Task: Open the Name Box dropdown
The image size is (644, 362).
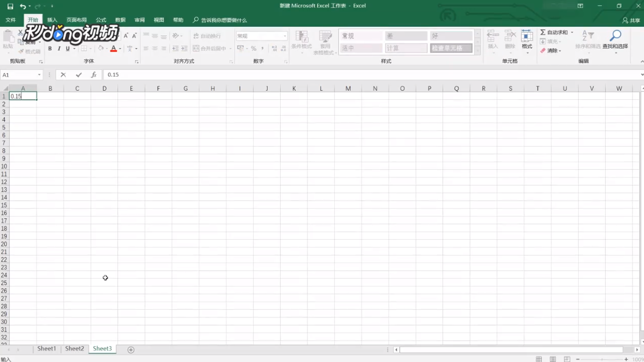Action: (x=40, y=75)
